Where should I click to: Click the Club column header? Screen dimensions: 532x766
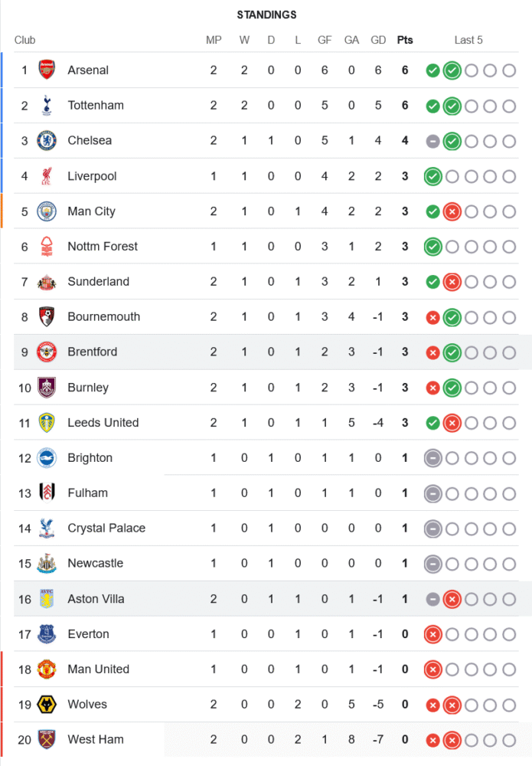(x=24, y=40)
